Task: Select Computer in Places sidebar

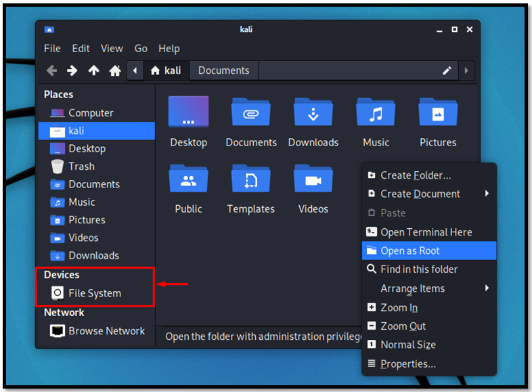Action: point(97,113)
